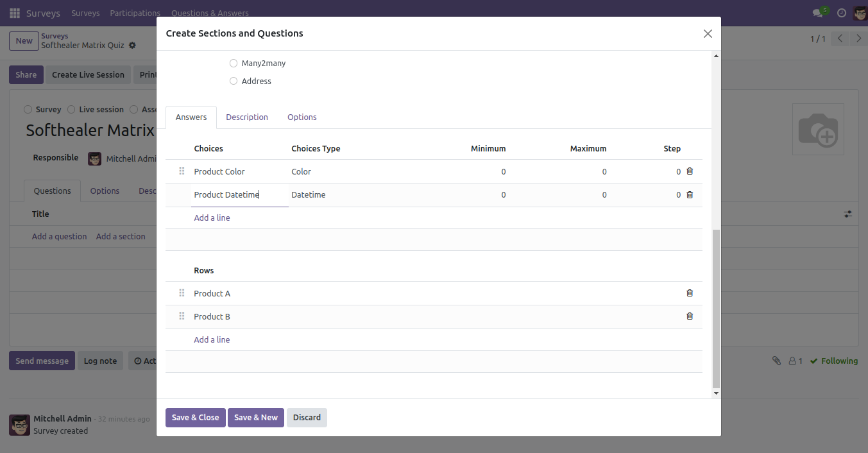
Task: Click the Share button
Action: tap(26, 75)
